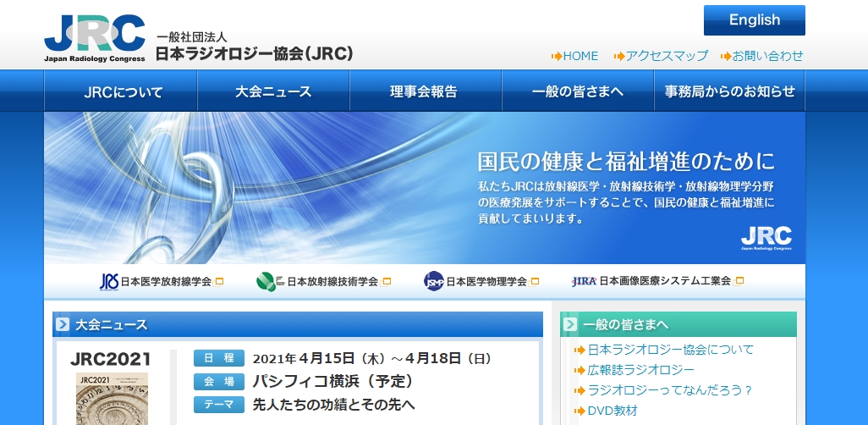Open the 大会ニュース navigation menu item
The height and width of the screenshot is (425, 868).
(273, 91)
